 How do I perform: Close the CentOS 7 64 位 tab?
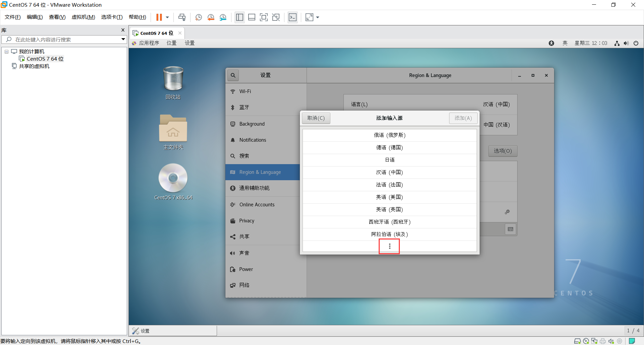coord(180,33)
